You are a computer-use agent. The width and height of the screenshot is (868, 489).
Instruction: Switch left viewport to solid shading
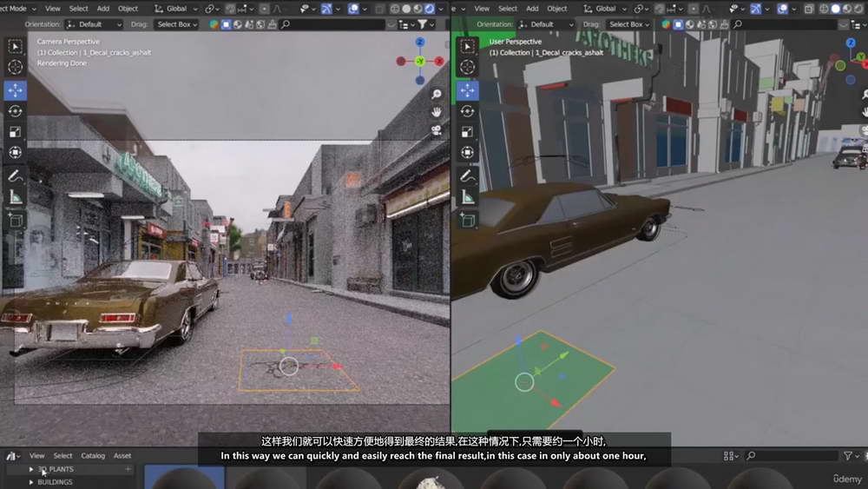click(406, 9)
